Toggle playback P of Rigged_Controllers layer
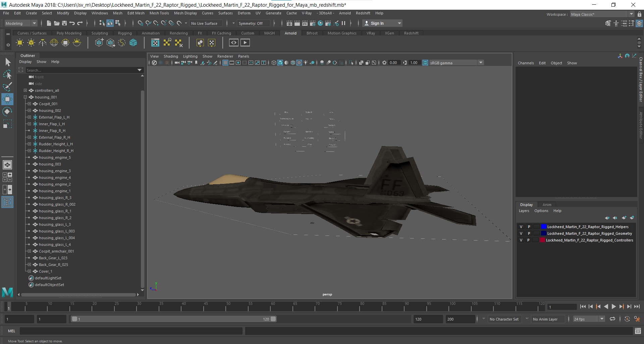Viewport: 644px width, 344px height. tap(528, 240)
